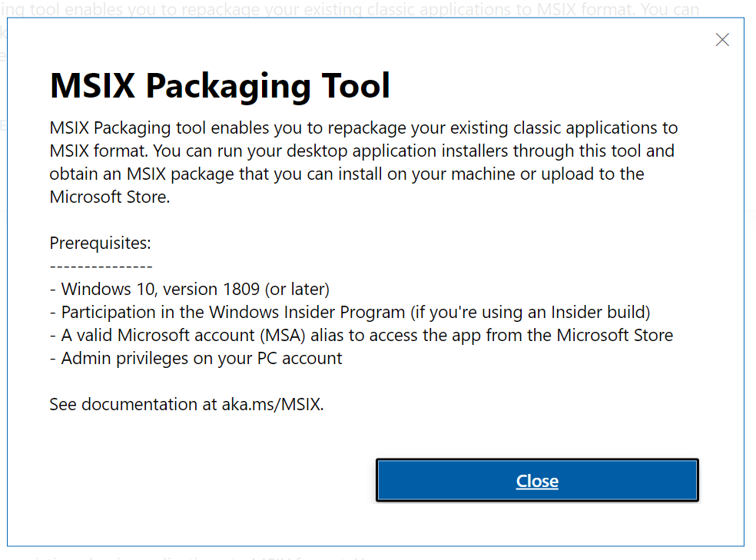Image resolution: width=756 pixels, height=560 pixels.
Task: Click the "MSIX Packaging Tool" heading
Action: [220, 86]
